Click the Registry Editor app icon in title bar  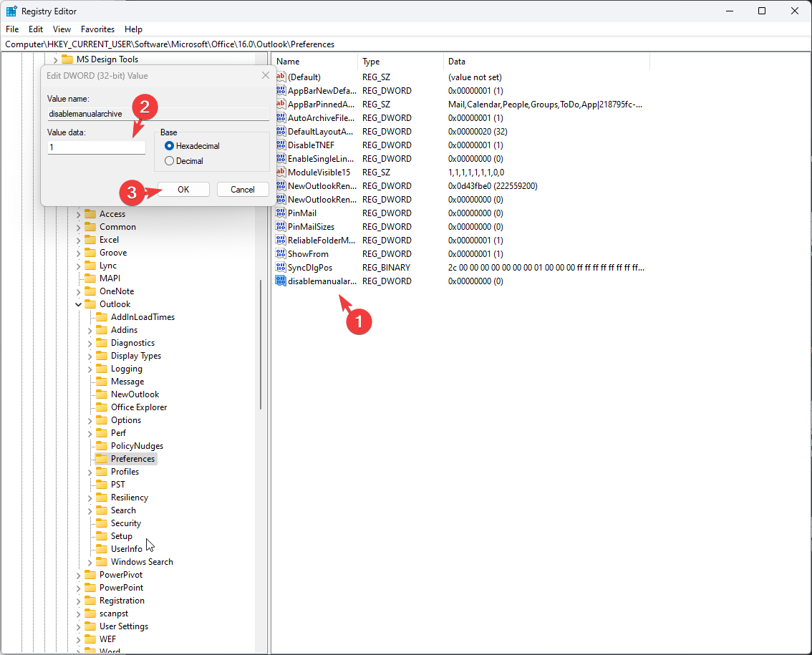coord(11,11)
